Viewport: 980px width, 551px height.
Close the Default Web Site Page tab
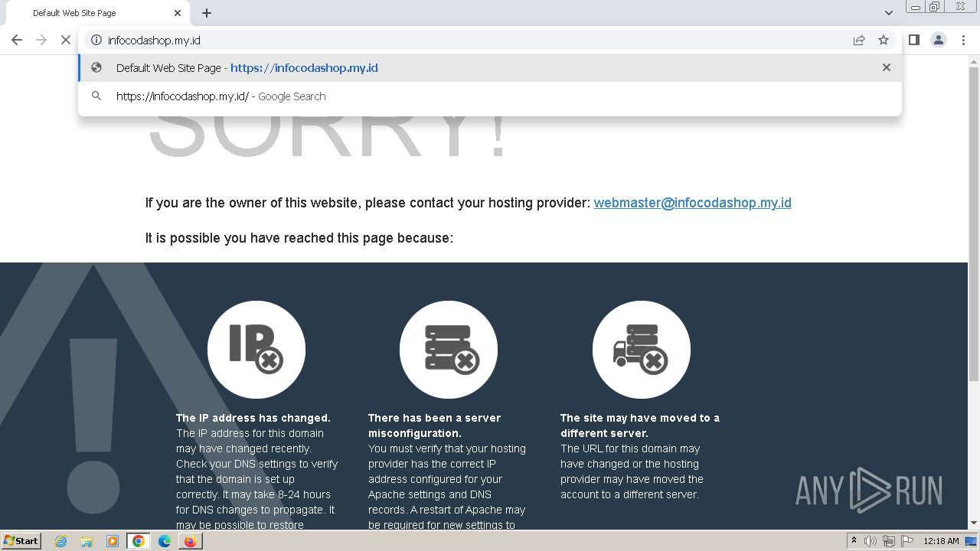coord(178,13)
